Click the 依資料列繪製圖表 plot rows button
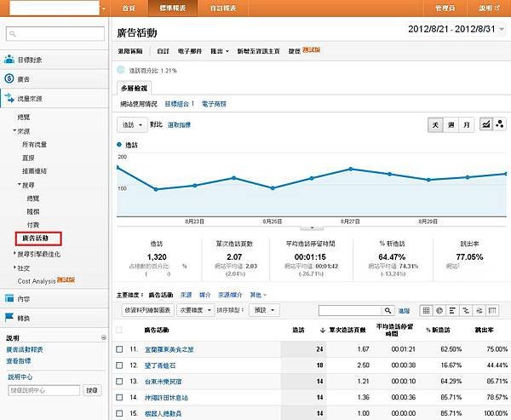Viewport: 511px width, 420px height. point(147,310)
